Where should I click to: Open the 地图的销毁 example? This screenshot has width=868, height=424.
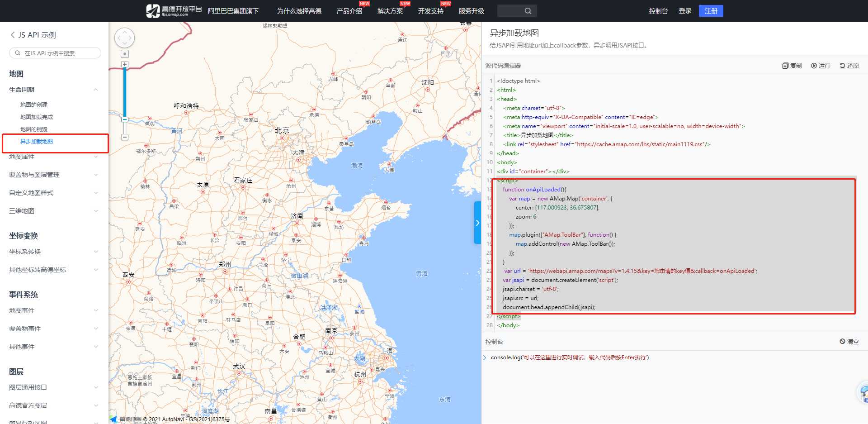(x=34, y=129)
